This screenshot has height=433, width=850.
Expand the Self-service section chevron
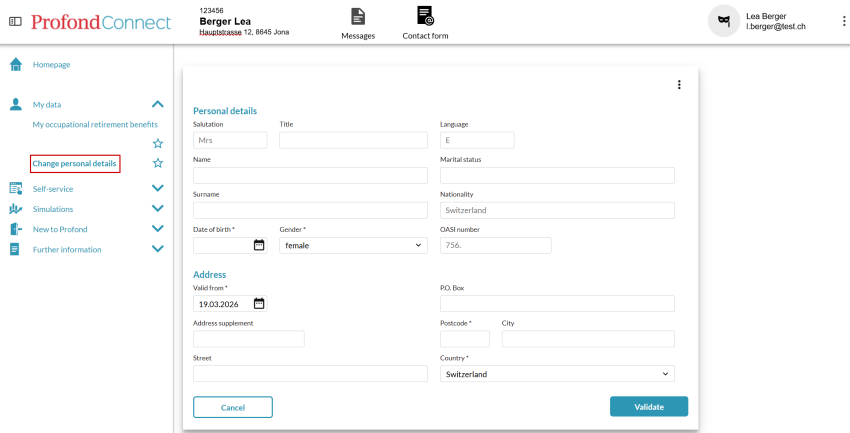[x=158, y=188]
